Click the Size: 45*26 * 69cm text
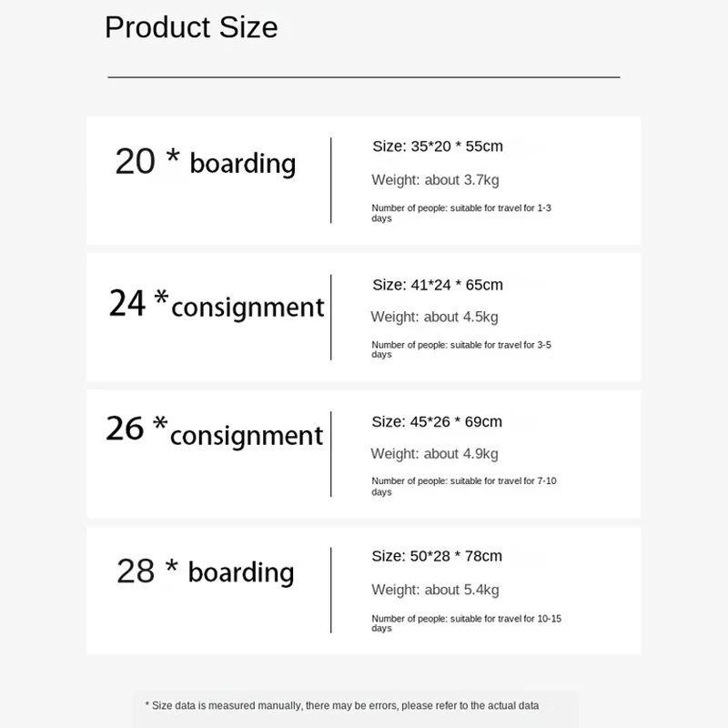Viewport: 728px width, 728px height. [437, 422]
